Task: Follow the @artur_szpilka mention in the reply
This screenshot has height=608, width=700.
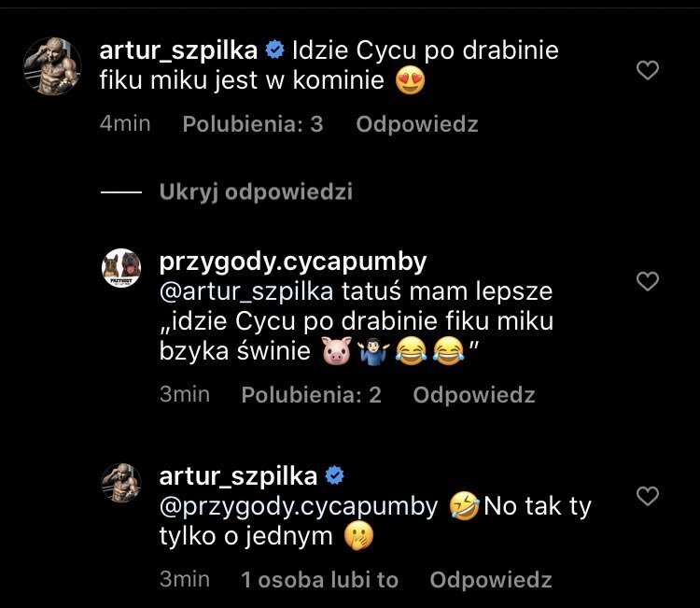Action: pos(246,291)
